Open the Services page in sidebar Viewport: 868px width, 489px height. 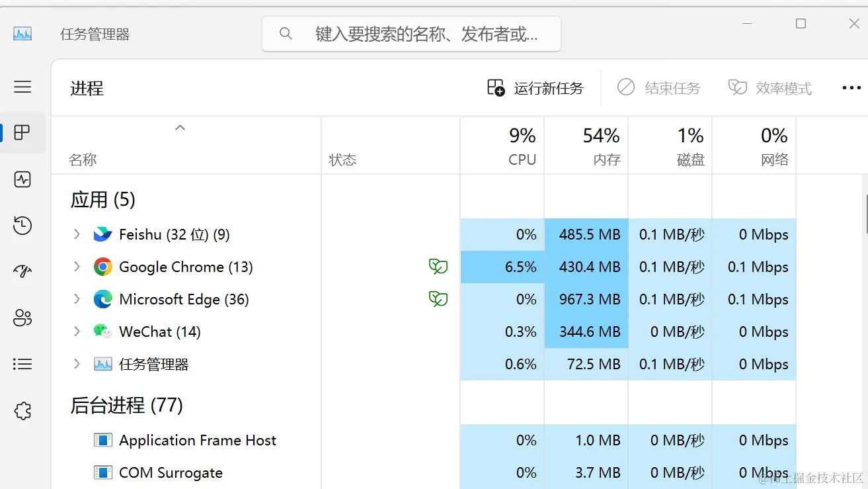point(22,411)
